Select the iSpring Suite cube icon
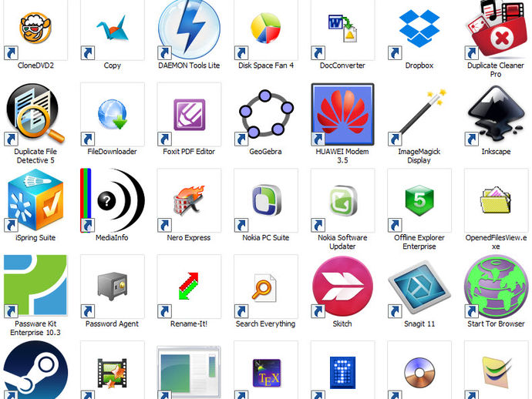532x399 pixels. coord(35,200)
